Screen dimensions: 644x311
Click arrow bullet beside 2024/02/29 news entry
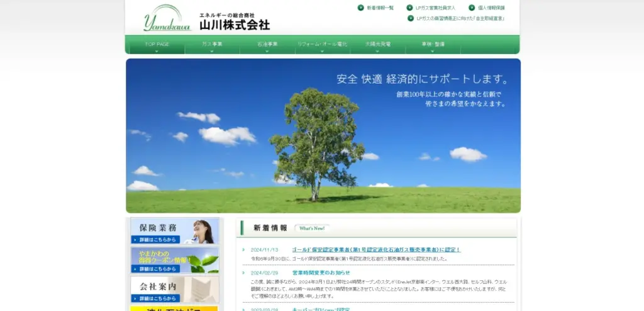[x=244, y=273]
